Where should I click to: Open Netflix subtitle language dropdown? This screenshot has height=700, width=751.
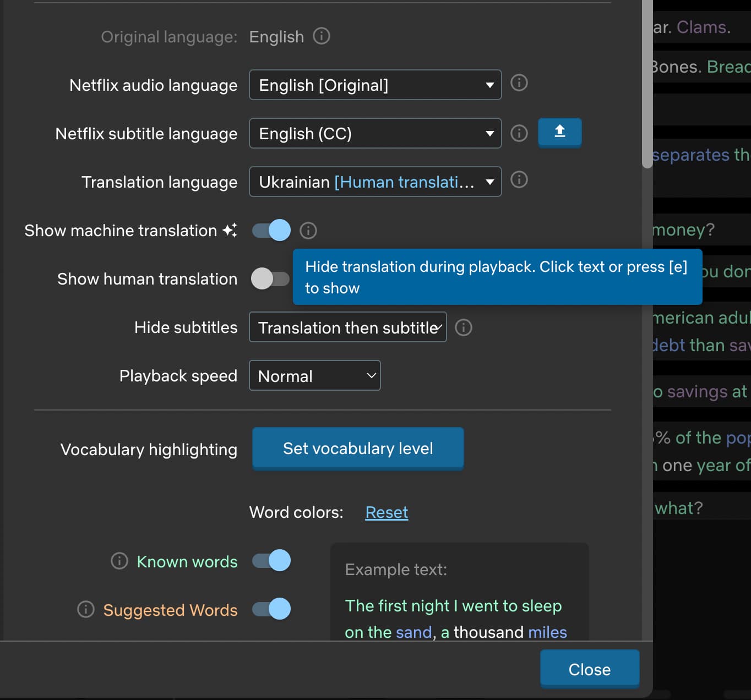(375, 133)
